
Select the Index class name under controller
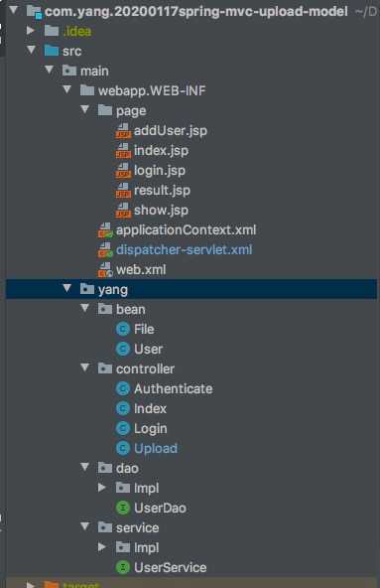150,409
